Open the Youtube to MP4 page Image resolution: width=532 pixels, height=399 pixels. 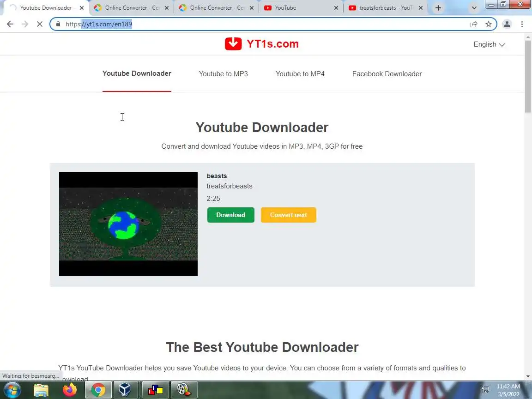click(x=300, y=74)
